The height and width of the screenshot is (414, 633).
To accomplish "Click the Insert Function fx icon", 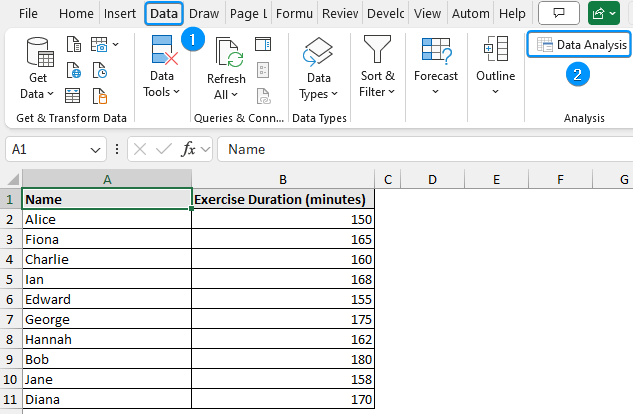I will (x=188, y=149).
